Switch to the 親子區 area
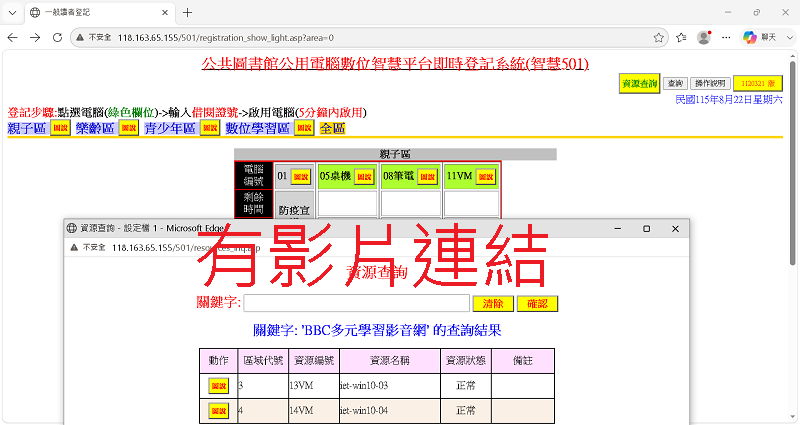 [27, 129]
